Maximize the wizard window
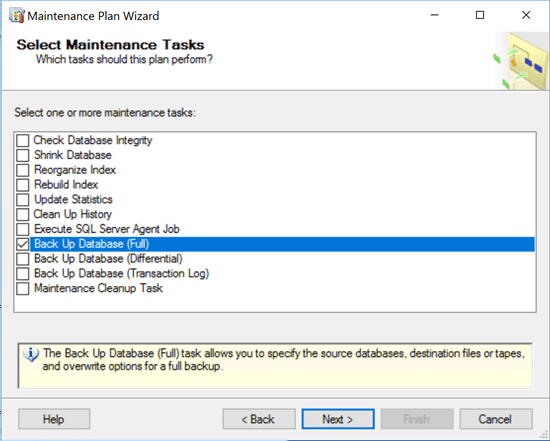This screenshot has width=550, height=441. click(x=480, y=15)
